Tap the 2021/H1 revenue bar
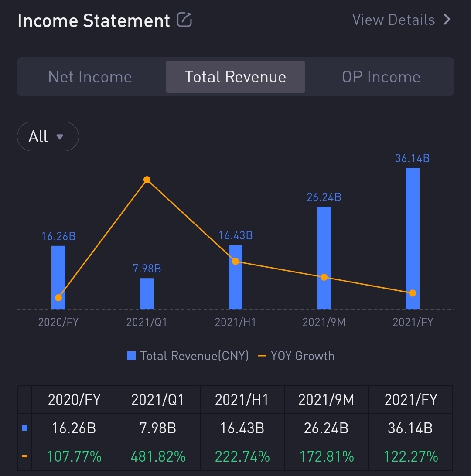The width and height of the screenshot is (471, 476). coord(235,277)
